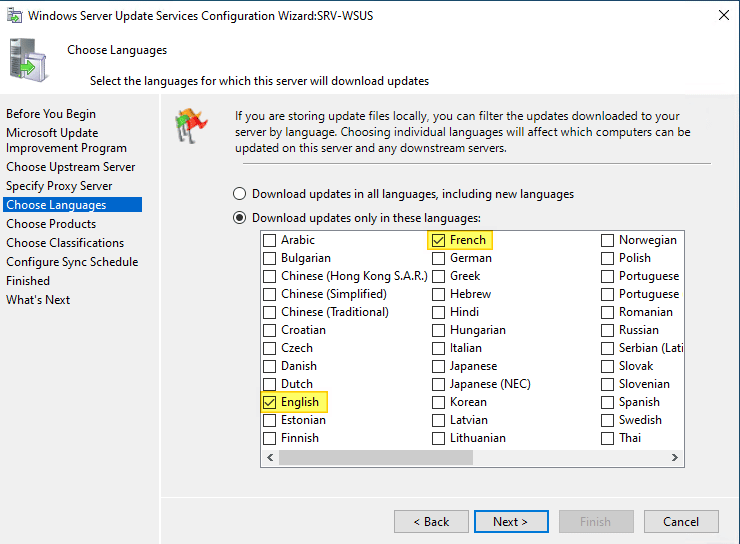The image size is (740, 544).
Task: Go to the Before You Begin step
Action: (x=51, y=114)
